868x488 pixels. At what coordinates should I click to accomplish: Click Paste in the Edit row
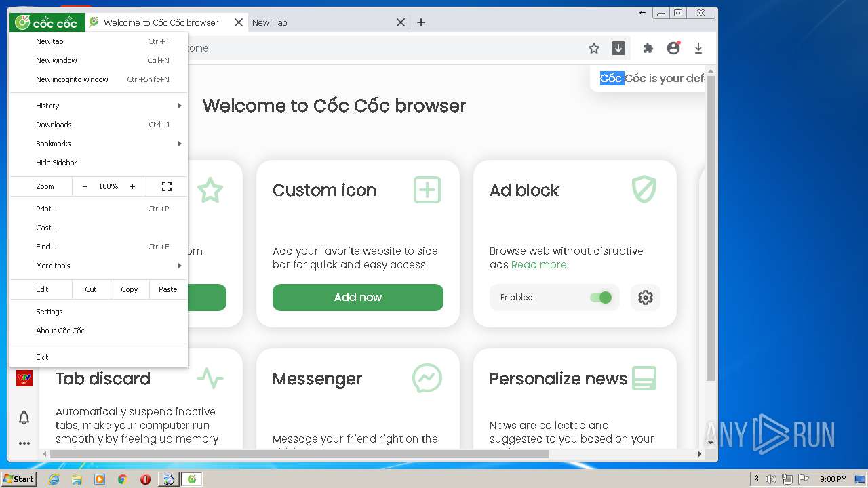pos(168,289)
